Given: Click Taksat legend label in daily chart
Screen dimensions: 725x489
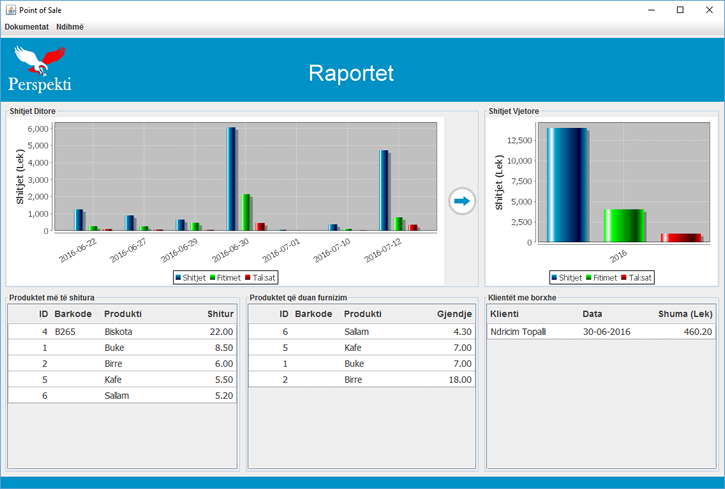Looking at the screenshot, I should point(264,277).
